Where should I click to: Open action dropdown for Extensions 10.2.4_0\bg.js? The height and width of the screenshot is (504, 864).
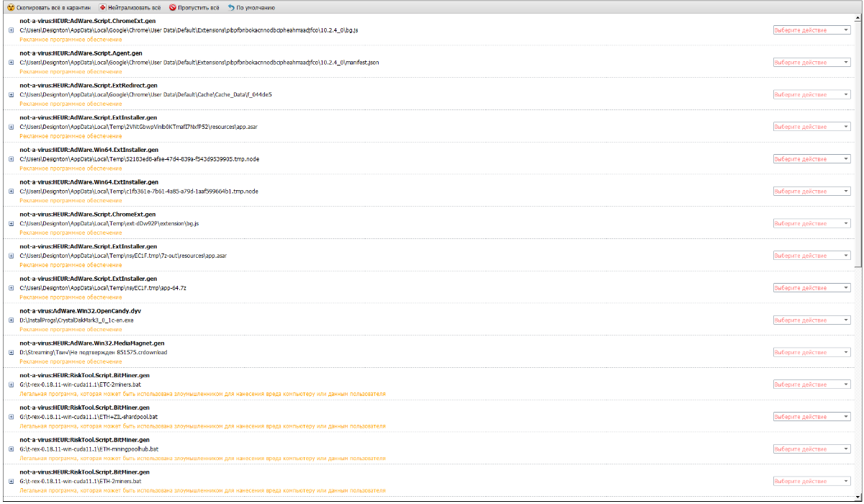(x=811, y=30)
